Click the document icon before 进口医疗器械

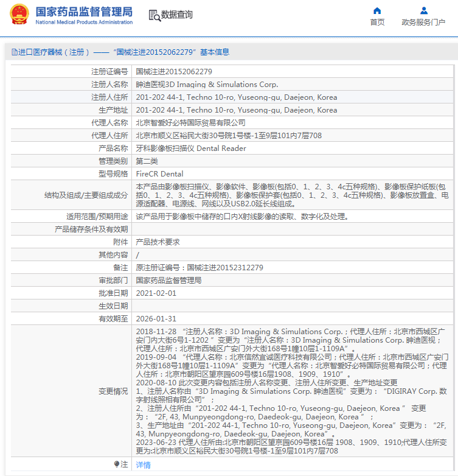pos(14,52)
